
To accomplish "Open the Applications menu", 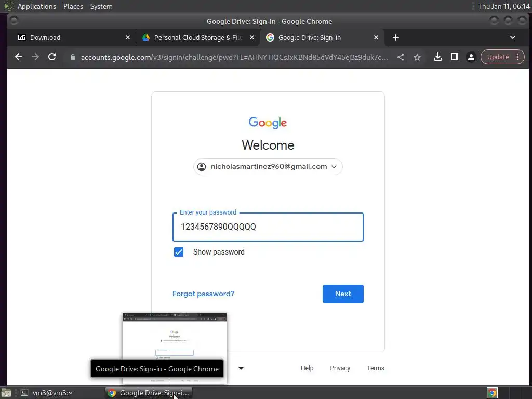I will (x=37, y=6).
